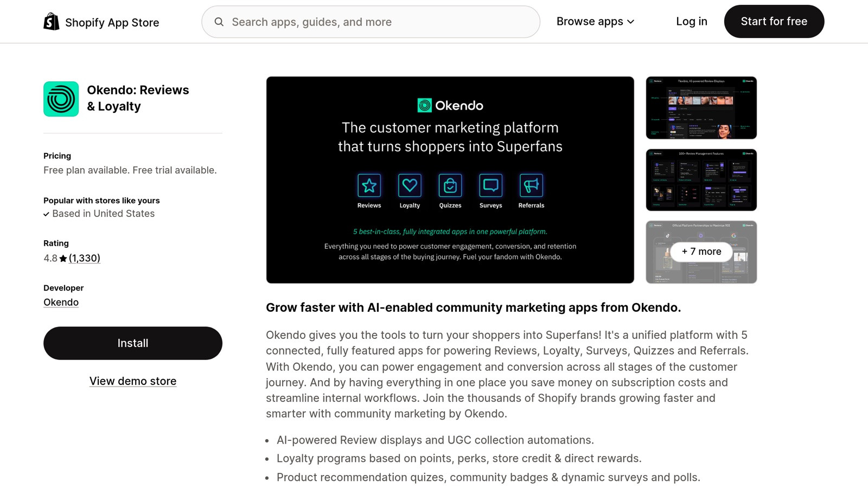Viewport: 868px width, 488px height.
Task: Open the View demo store link
Action: pos(132,381)
